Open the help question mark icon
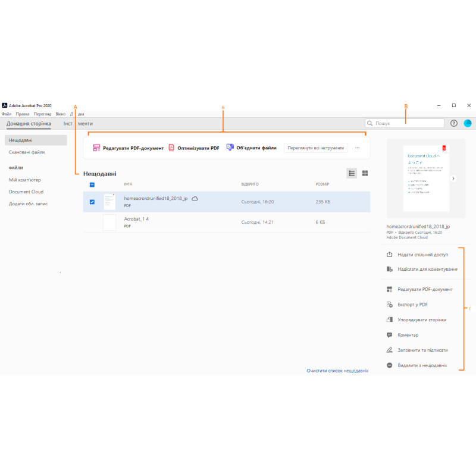This screenshot has width=476, height=476. point(454,123)
